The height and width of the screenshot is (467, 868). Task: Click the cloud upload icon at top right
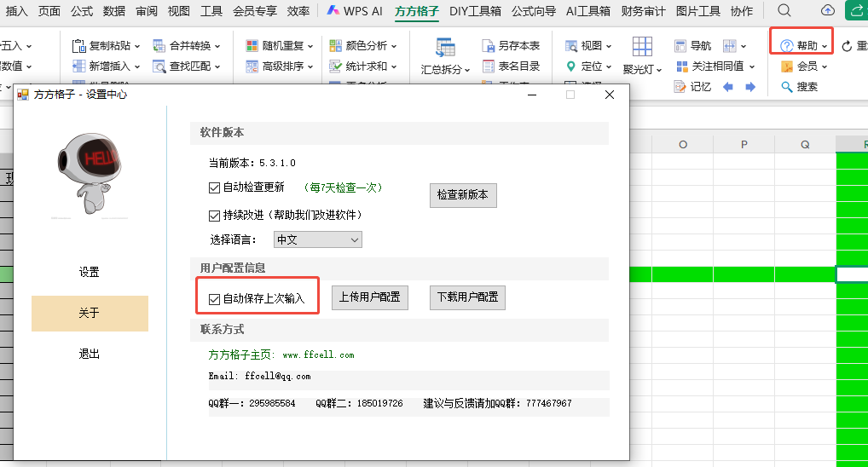(x=827, y=11)
